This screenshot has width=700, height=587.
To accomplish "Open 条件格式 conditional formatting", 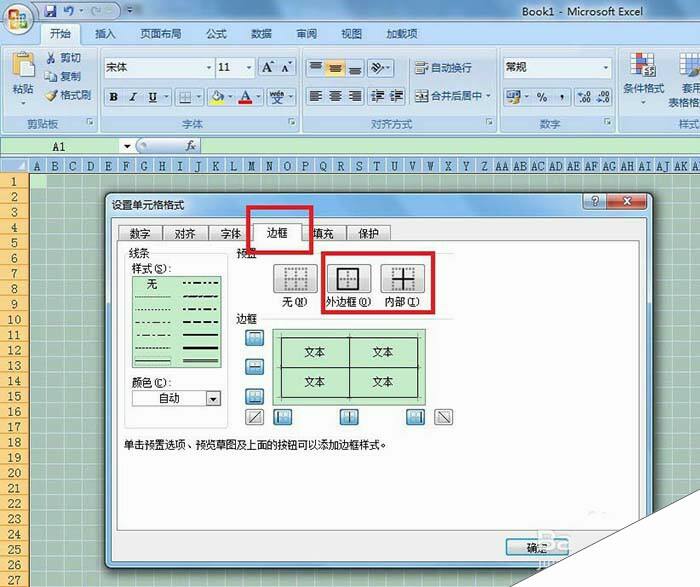I will click(x=643, y=77).
